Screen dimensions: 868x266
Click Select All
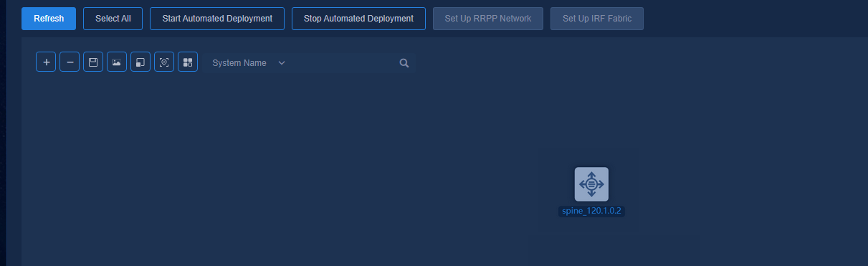pyautogui.click(x=113, y=19)
